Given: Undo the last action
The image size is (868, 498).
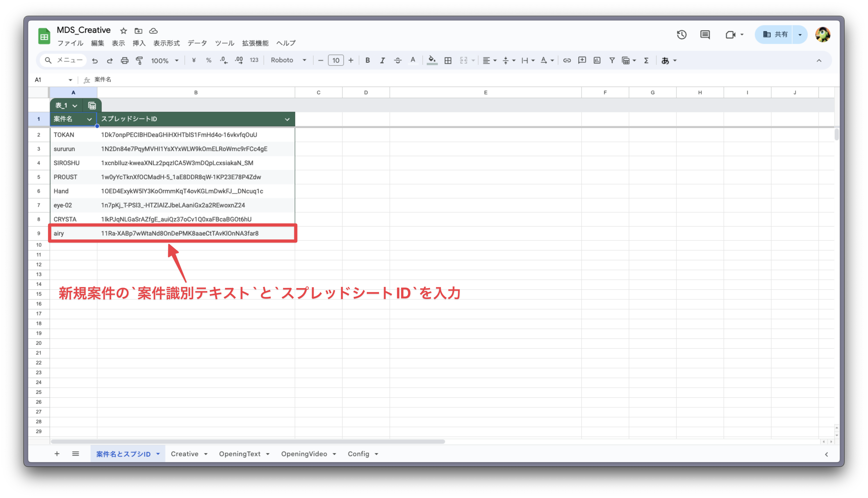Looking at the screenshot, I should coord(95,60).
